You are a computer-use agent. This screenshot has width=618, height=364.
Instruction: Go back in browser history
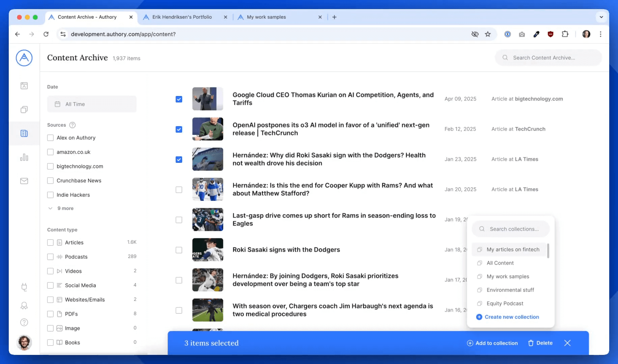coord(18,34)
